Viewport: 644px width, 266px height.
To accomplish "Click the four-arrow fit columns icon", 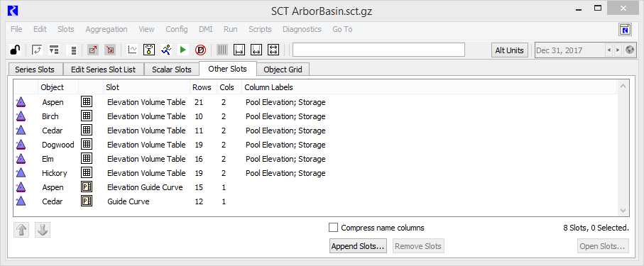I will pyautogui.click(x=273, y=50).
